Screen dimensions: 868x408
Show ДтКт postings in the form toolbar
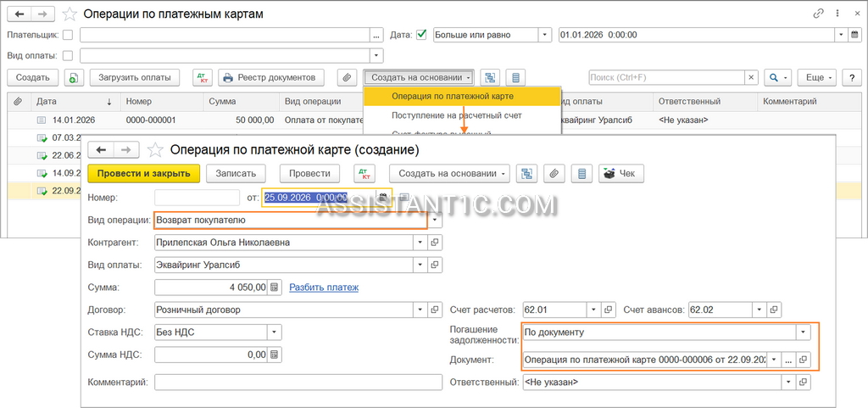(364, 173)
